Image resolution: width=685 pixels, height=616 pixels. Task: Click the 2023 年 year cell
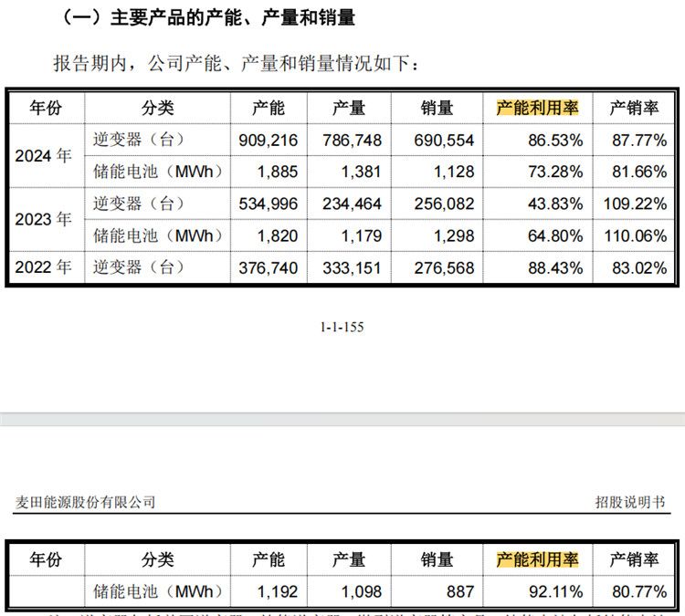43,219
